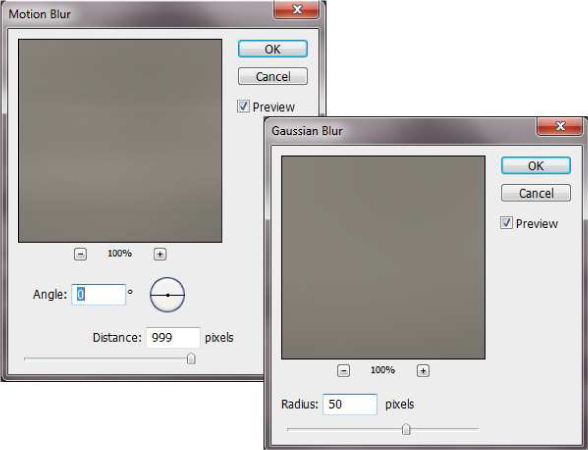This screenshot has height=450, width=588.
Task: Click zoom out minus icon in Motion Blur
Action: coord(80,254)
